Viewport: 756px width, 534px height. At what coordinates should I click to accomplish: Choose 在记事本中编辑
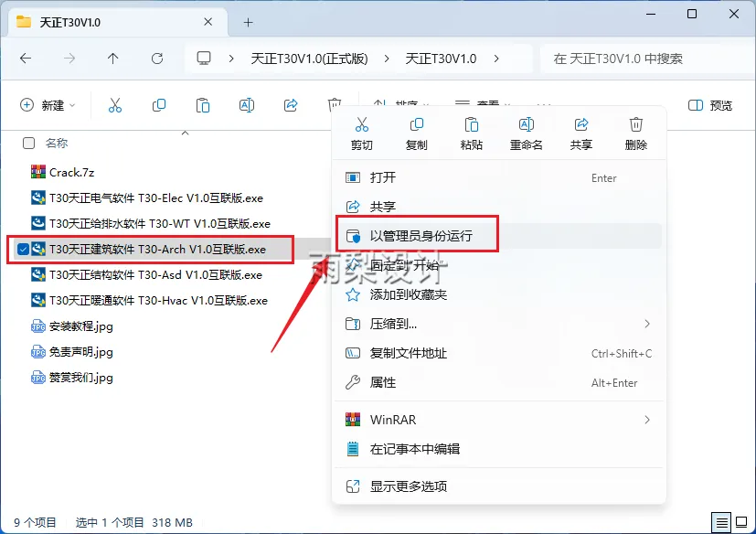[x=498, y=449]
